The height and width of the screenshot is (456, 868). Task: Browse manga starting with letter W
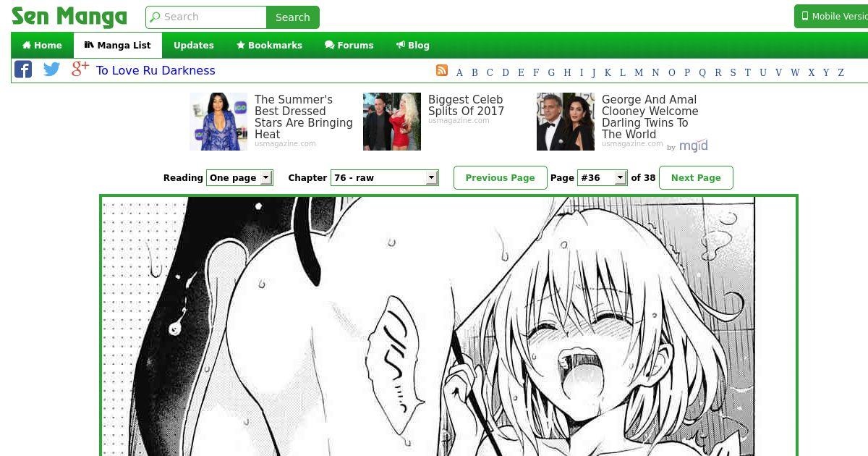795,72
